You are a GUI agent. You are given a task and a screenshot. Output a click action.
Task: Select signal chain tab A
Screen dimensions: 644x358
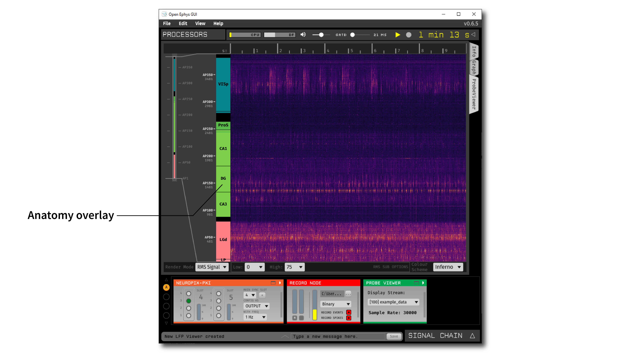click(x=166, y=287)
